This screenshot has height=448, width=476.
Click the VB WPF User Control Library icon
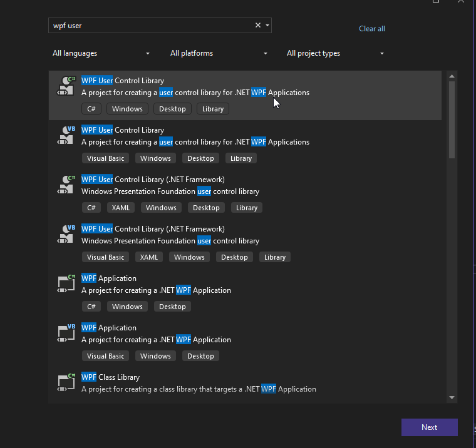(66, 136)
